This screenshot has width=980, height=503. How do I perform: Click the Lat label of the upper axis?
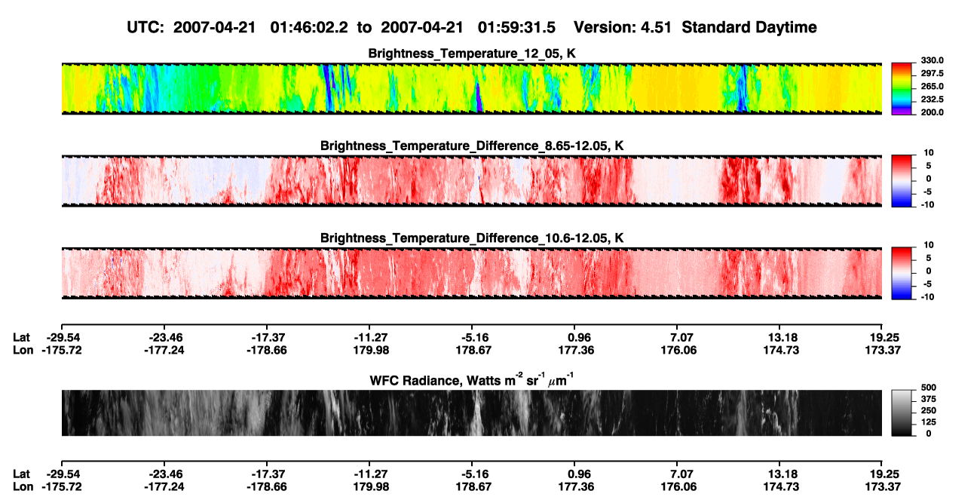[x=22, y=337]
